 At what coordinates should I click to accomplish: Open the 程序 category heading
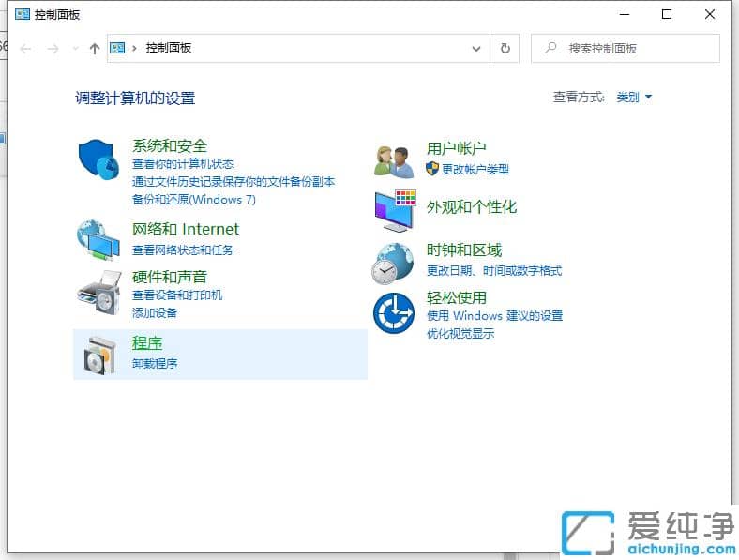[147, 343]
